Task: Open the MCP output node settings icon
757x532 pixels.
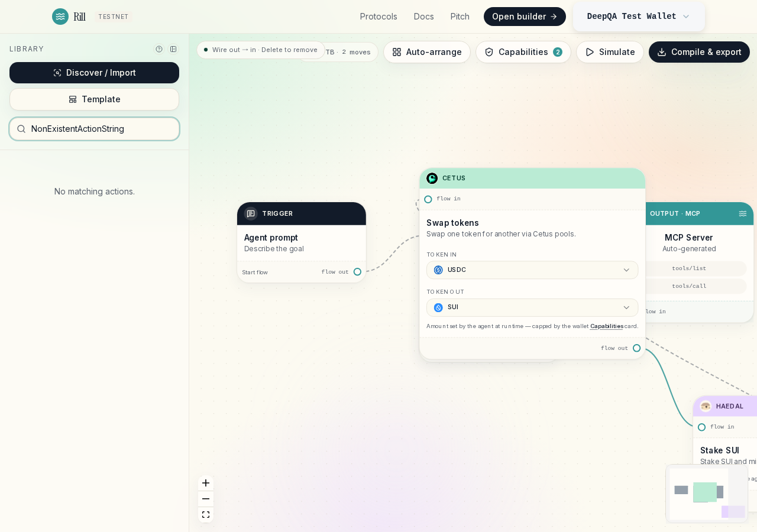Action: pos(743,213)
